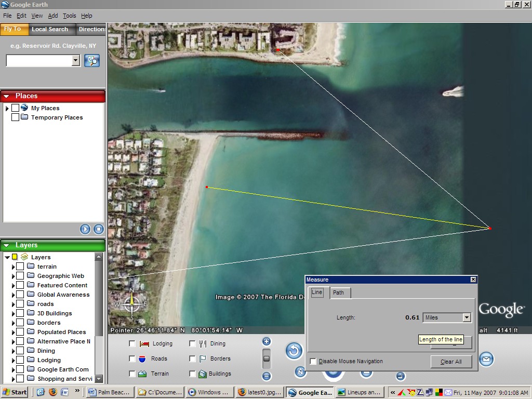
Task: Expand the Populated Places layer folder
Action: [x=13, y=332]
